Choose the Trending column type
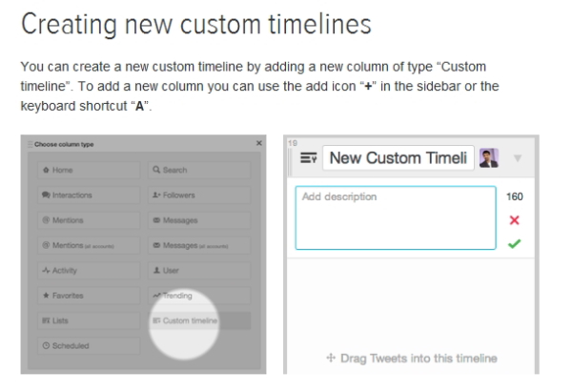 199,296
